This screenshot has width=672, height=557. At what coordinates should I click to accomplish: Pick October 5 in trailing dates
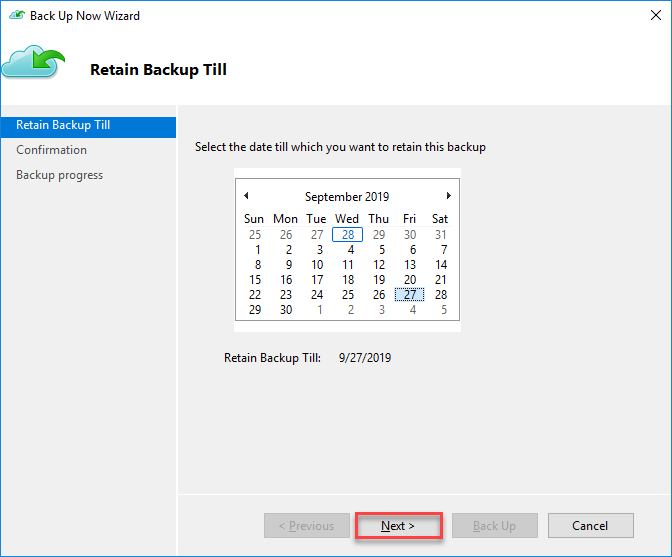(x=441, y=310)
